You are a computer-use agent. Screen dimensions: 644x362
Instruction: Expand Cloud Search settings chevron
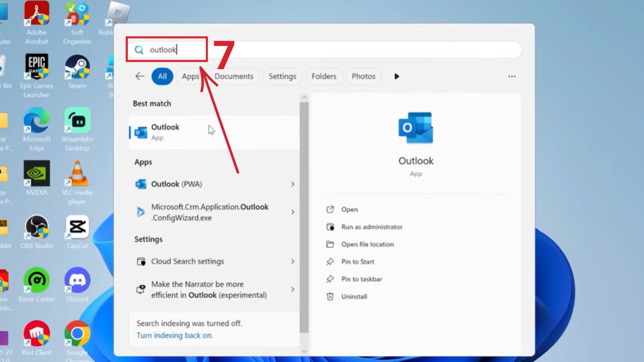[x=292, y=262]
